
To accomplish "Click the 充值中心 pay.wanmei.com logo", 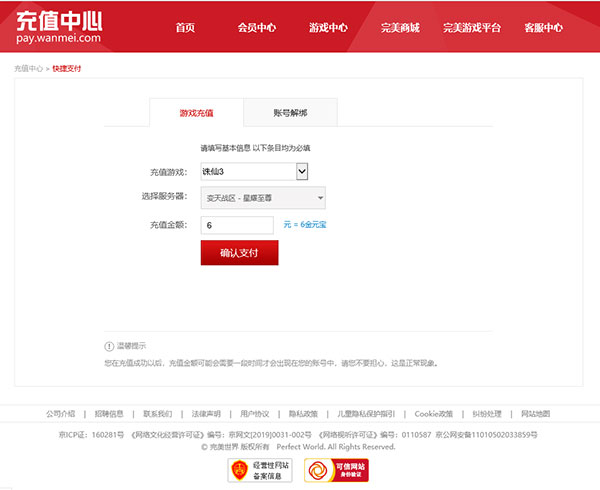I will tap(58, 27).
